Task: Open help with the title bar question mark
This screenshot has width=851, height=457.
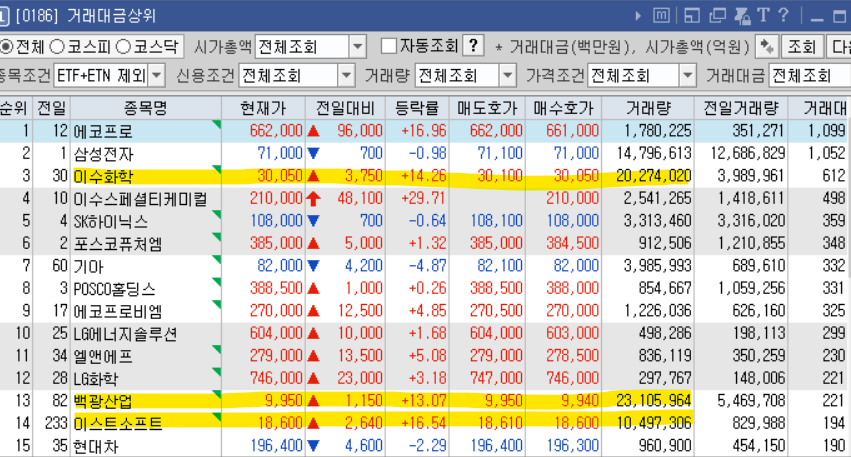Action: click(783, 15)
